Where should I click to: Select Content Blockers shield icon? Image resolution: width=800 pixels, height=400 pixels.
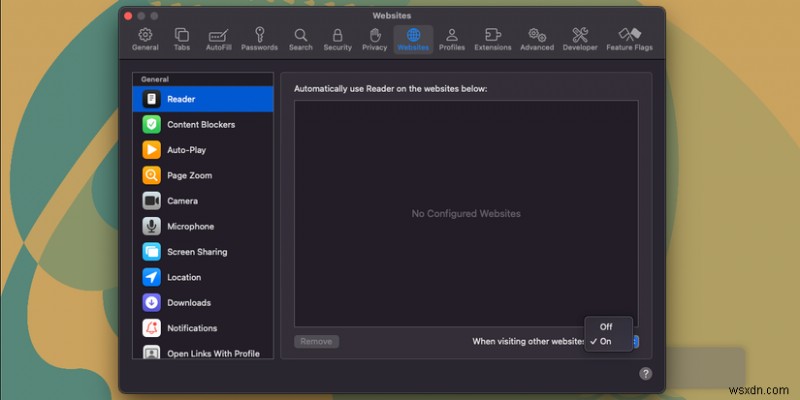pos(152,124)
